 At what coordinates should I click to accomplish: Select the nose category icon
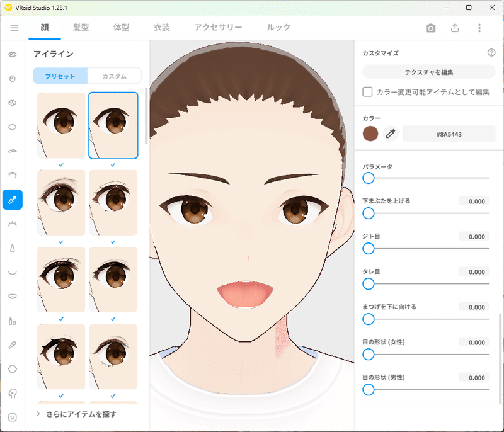13,248
